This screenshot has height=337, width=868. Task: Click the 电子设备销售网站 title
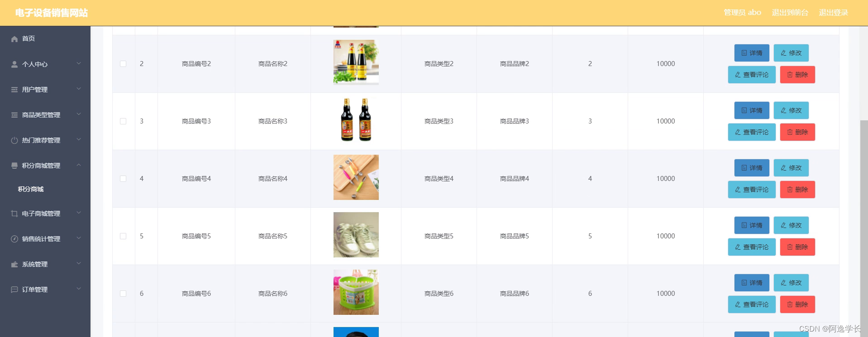(x=52, y=13)
